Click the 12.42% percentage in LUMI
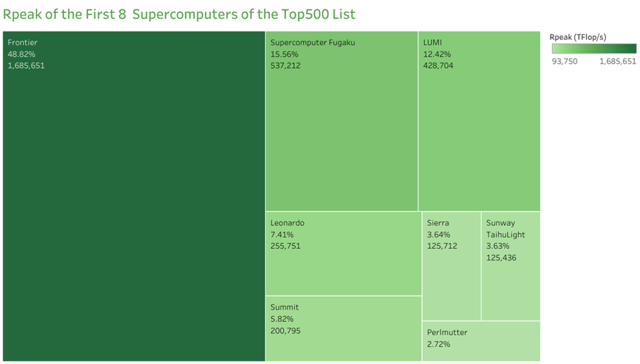Image resolution: width=640 pixels, height=364 pixels. point(437,54)
